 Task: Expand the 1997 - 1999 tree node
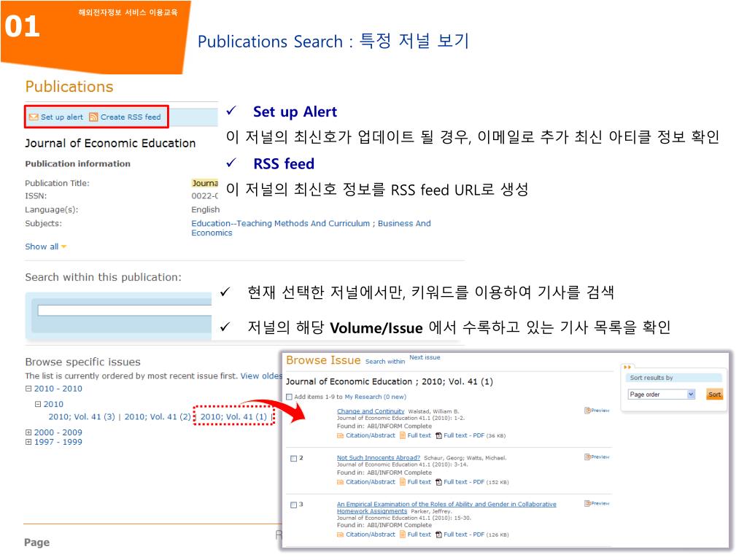pos(28,442)
